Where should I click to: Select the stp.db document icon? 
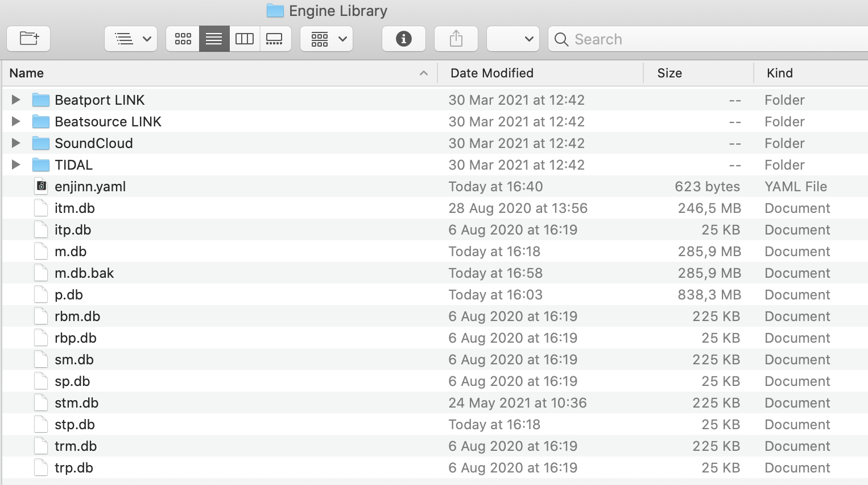coord(41,424)
